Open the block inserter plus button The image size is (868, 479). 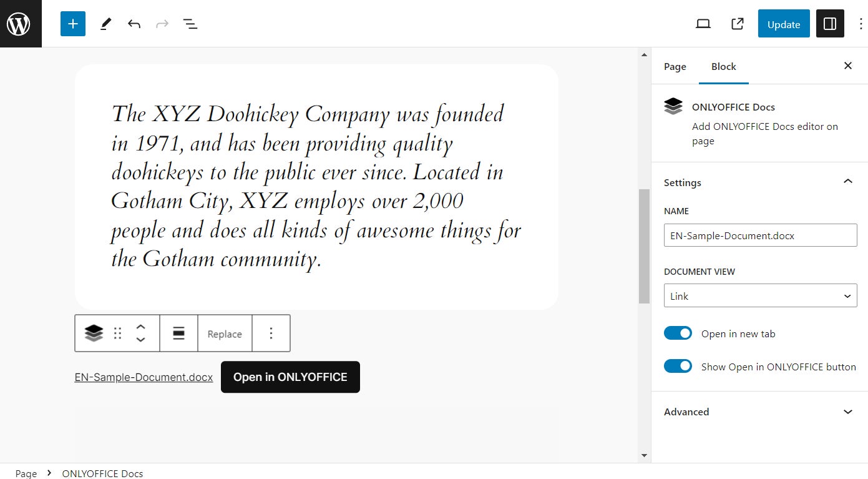tap(73, 24)
